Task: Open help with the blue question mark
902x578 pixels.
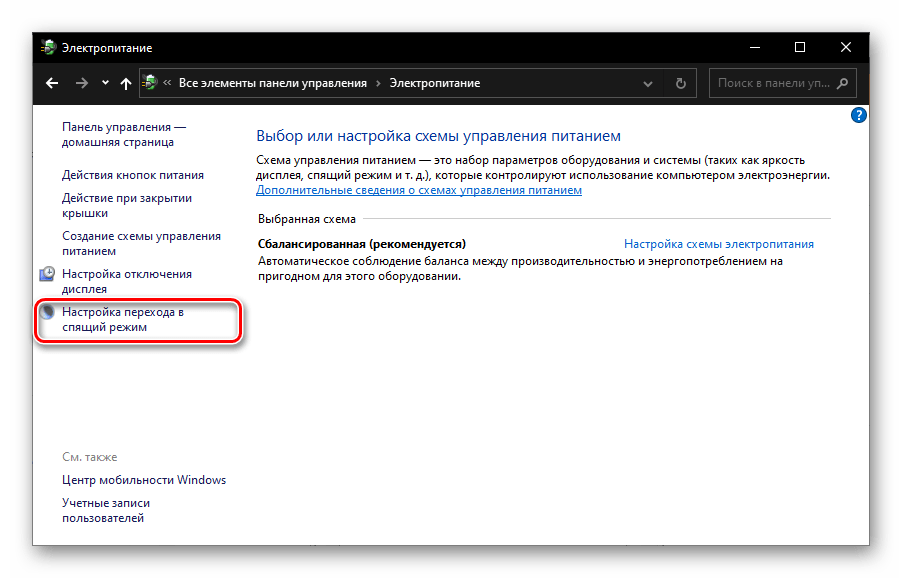Action: [858, 115]
